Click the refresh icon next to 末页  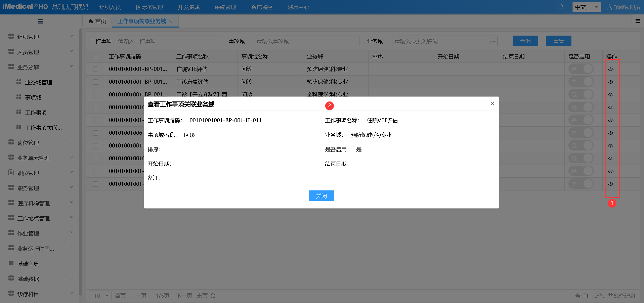(x=213, y=296)
